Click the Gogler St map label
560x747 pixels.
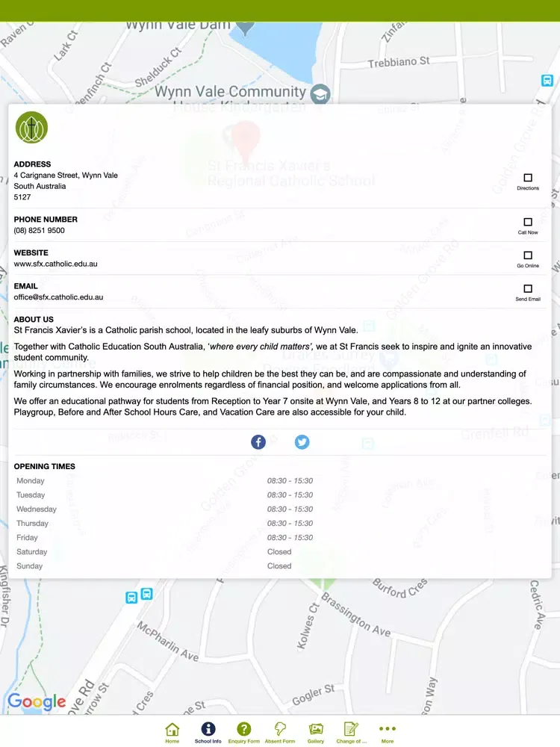tap(314, 695)
